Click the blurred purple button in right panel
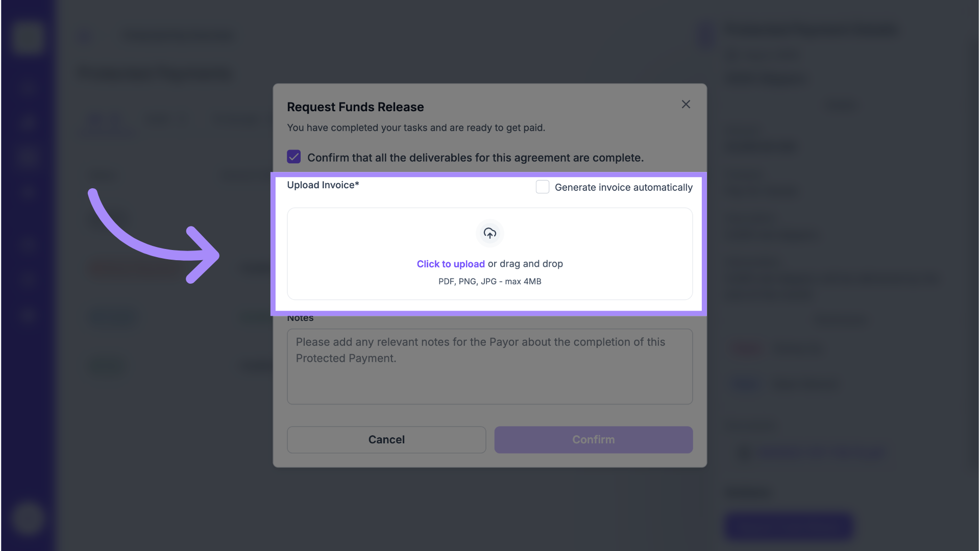The image size is (980, 551). (x=789, y=525)
